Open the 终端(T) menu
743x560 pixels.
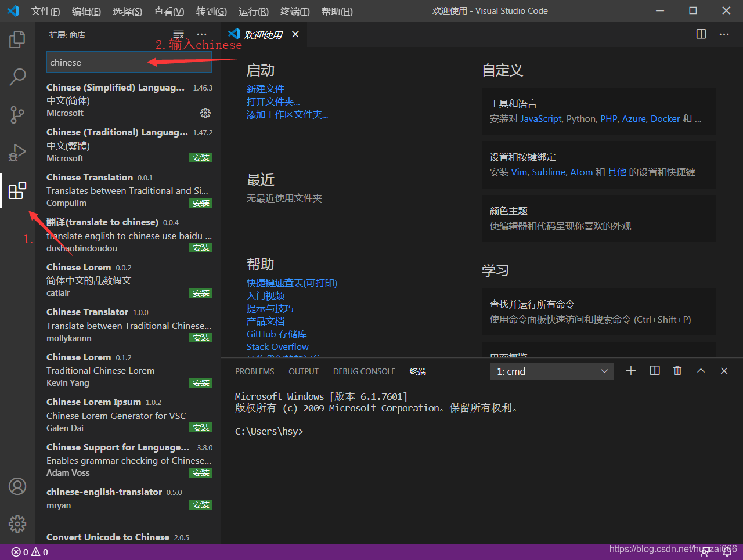pyautogui.click(x=295, y=12)
